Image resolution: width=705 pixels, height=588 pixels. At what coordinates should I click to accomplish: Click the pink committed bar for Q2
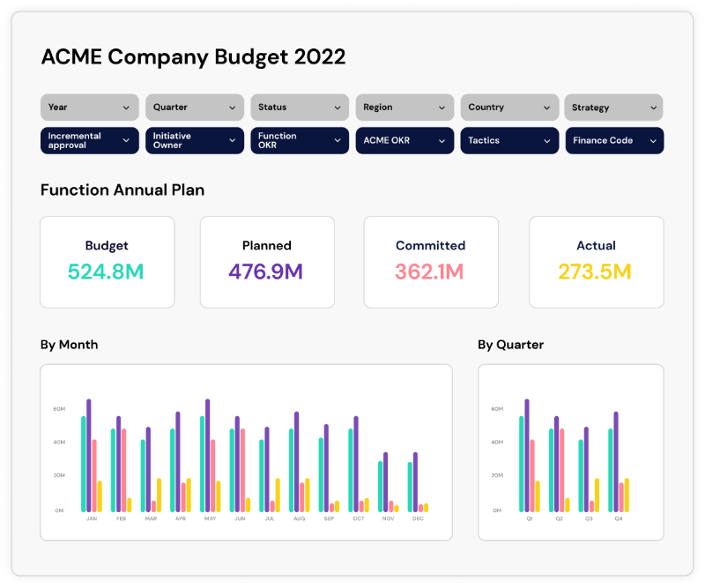561,470
